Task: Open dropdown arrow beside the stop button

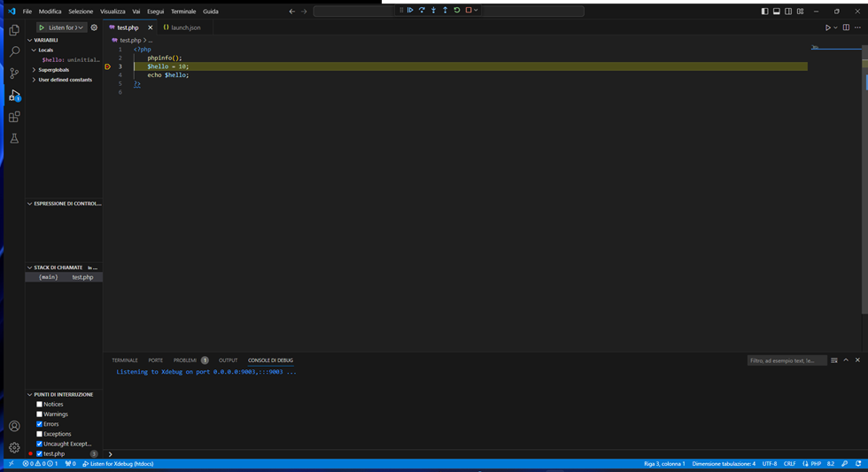Action: click(476, 10)
